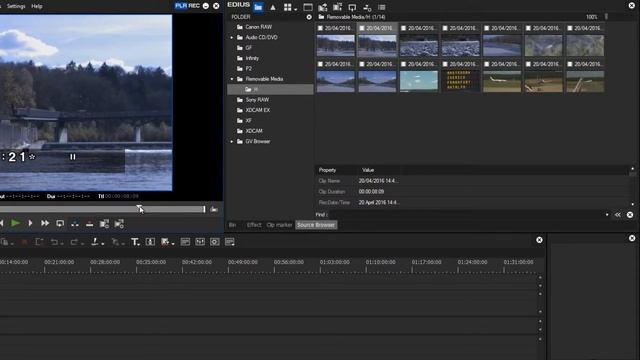Select the Canon RAW folder

(x=258, y=27)
